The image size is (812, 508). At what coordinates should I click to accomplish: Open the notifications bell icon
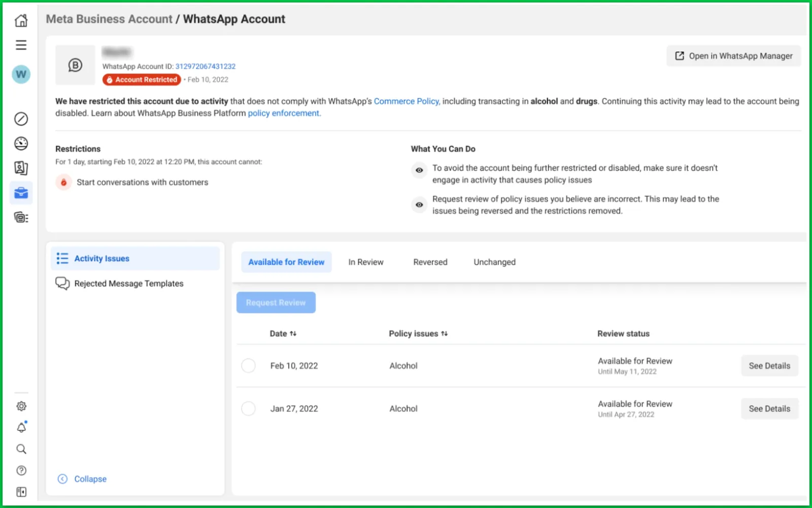click(21, 428)
